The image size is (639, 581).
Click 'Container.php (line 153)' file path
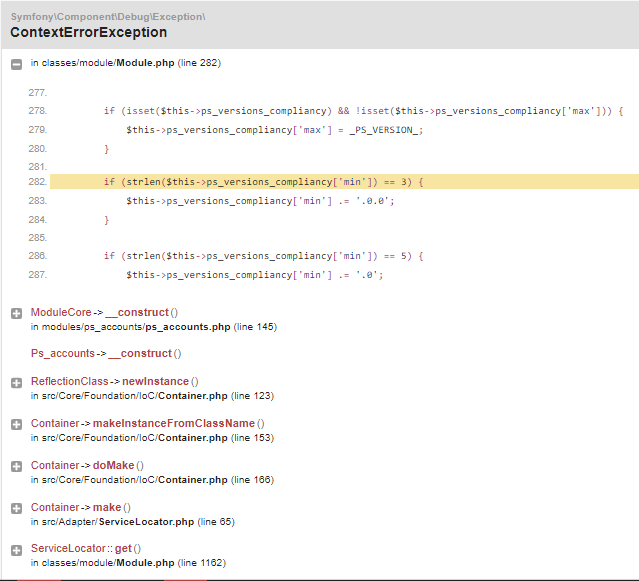(216, 438)
